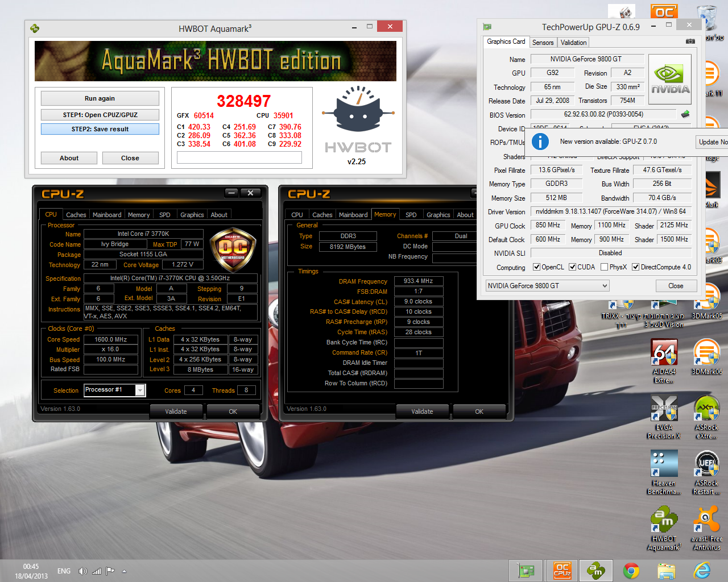Open the SPD tab in right CPU-Z window
Image resolution: width=728 pixels, height=582 pixels.
pos(411,215)
